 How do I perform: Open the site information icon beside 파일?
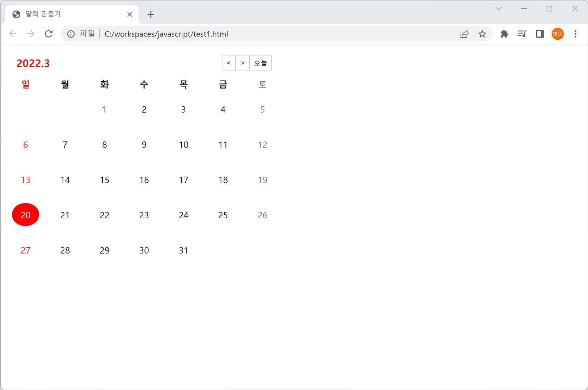(x=71, y=34)
